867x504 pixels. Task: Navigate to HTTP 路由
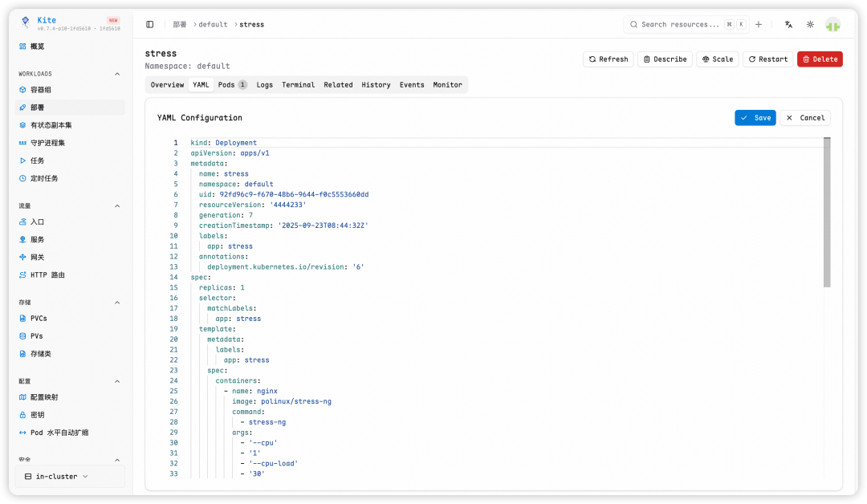47,275
